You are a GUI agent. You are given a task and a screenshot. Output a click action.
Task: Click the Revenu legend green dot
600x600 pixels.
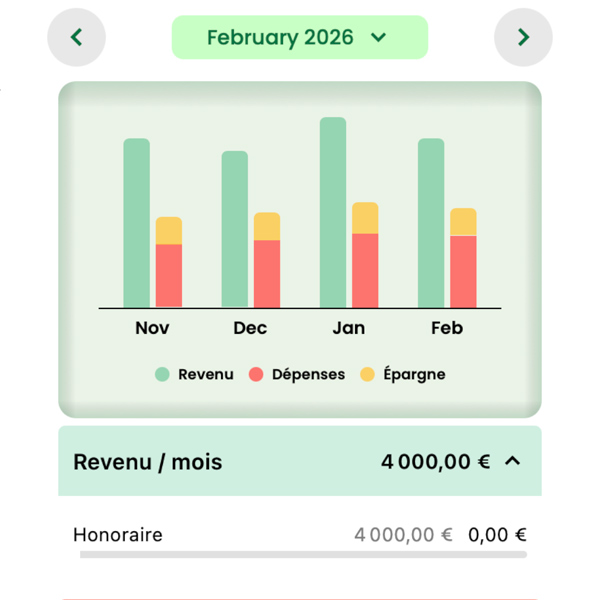tap(162, 375)
